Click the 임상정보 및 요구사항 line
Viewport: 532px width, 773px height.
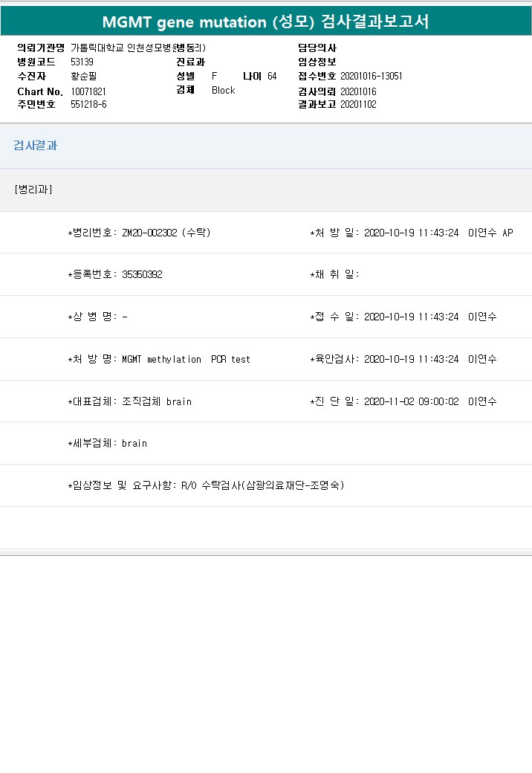(x=206, y=485)
